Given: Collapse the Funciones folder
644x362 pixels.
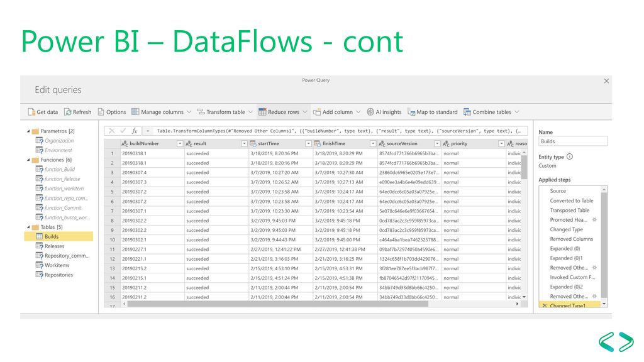Looking at the screenshot, I should tap(28, 160).
